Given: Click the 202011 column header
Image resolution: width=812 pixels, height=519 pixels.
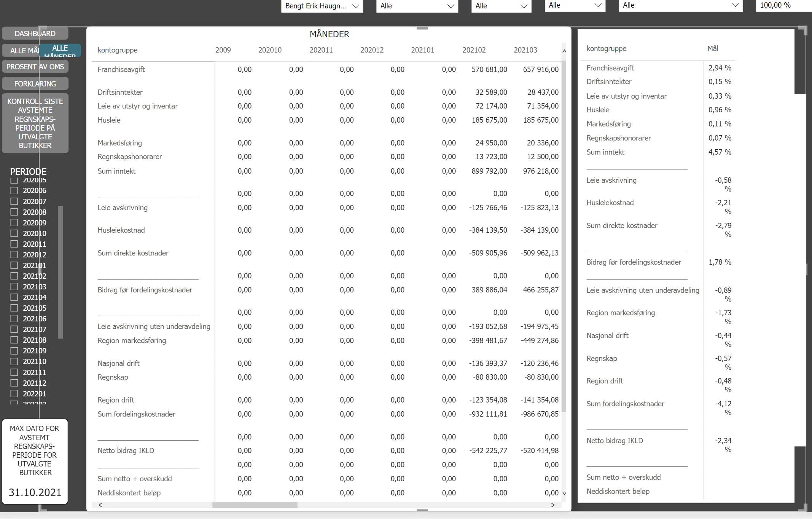Looking at the screenshot, I should (321, 50).
